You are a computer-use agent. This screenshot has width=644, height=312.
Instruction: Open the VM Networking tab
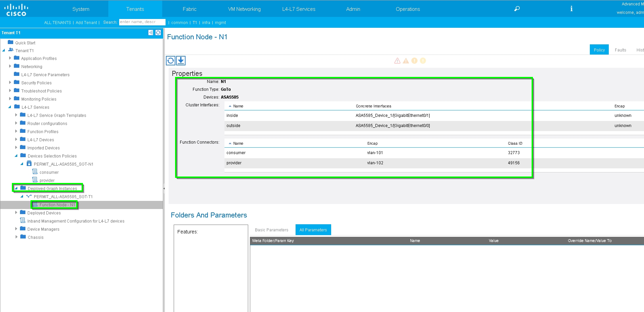coord(244,9)
